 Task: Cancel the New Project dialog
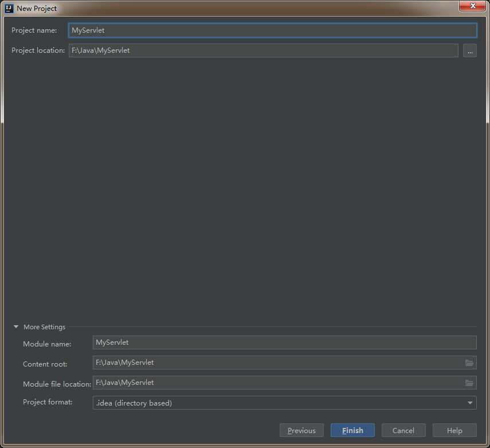point(403,430)
